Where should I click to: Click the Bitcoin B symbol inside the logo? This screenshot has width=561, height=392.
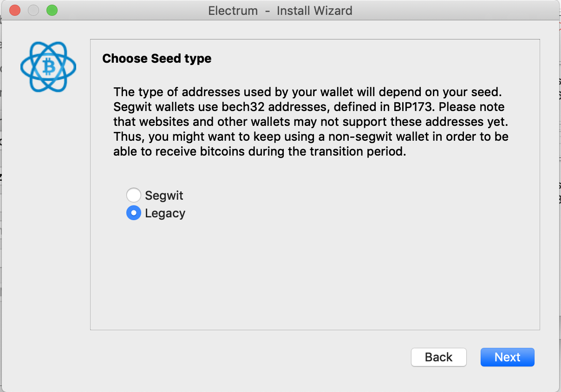click(48, 66)
